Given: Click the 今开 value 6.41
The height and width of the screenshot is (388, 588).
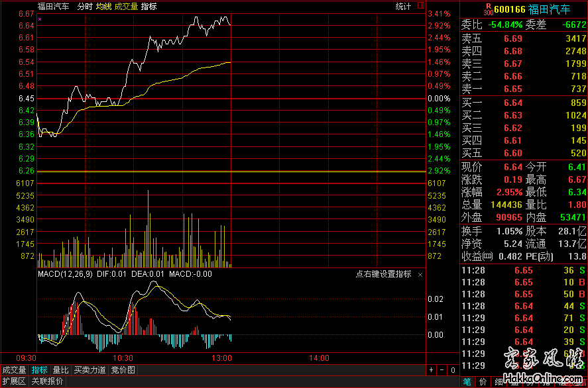Looking at the screenshot, I should click(x=577, y=167).
